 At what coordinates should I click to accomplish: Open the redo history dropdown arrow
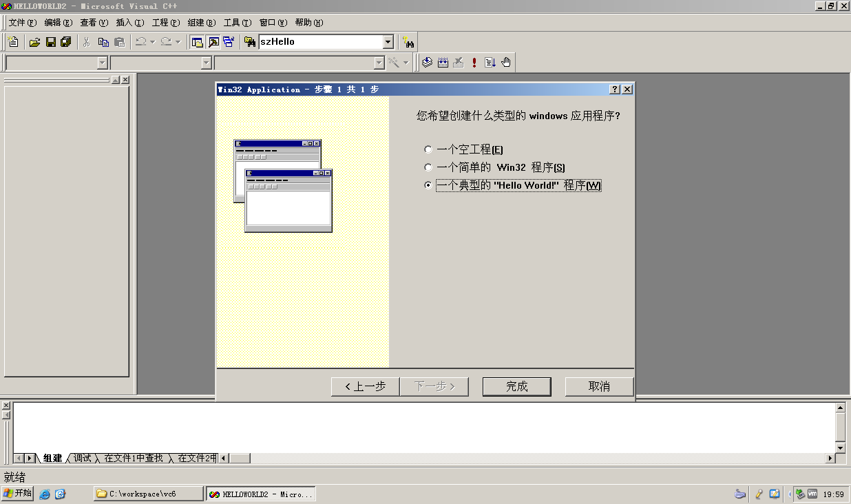178,42
